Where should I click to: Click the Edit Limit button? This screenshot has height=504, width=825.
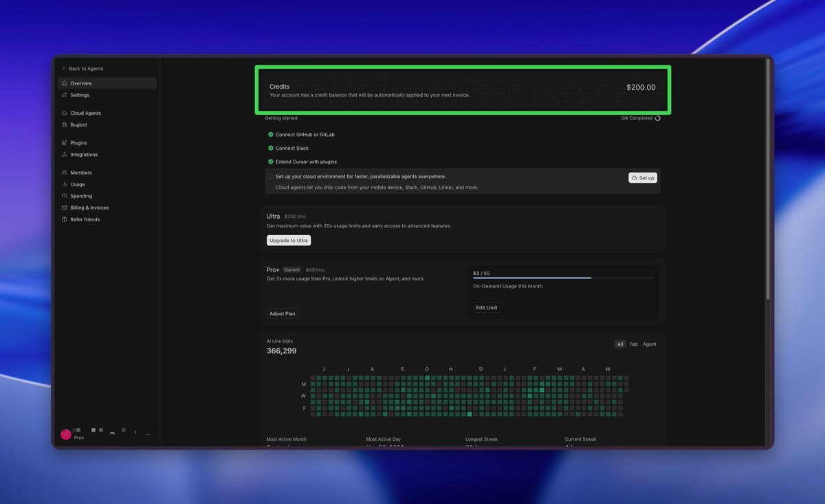coord(487,307)
